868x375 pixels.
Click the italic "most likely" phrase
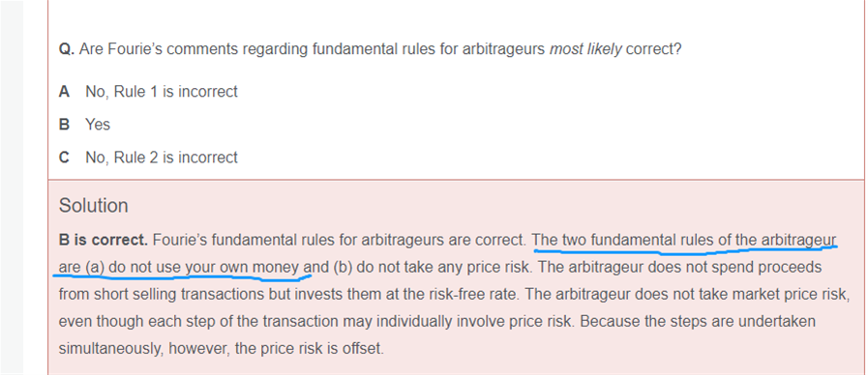click(585, 49)
